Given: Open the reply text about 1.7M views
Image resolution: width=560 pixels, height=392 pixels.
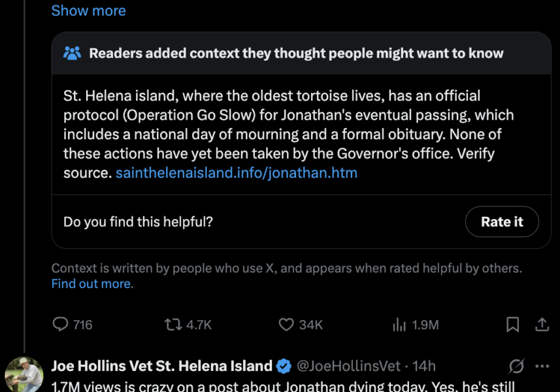Looking at the screenshot, I should pyautogui.click(x=283, y=386).
